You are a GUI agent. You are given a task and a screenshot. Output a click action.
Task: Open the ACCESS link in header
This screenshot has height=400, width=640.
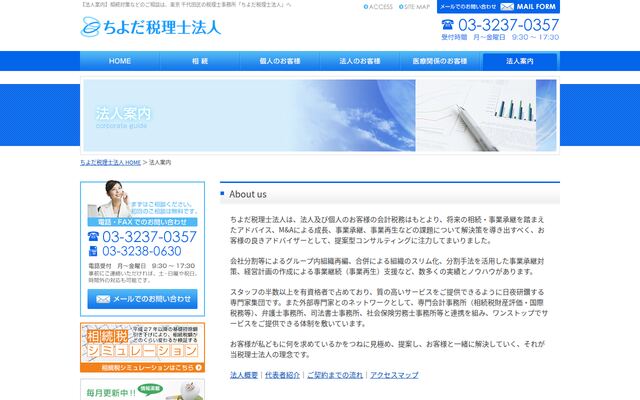(x=378, y=7)
